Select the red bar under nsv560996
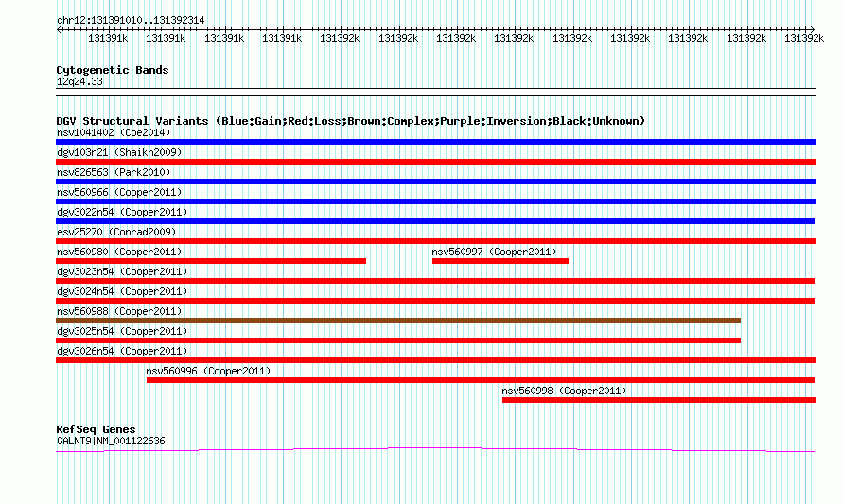This screenshot has height=504, width=842. 481,380
